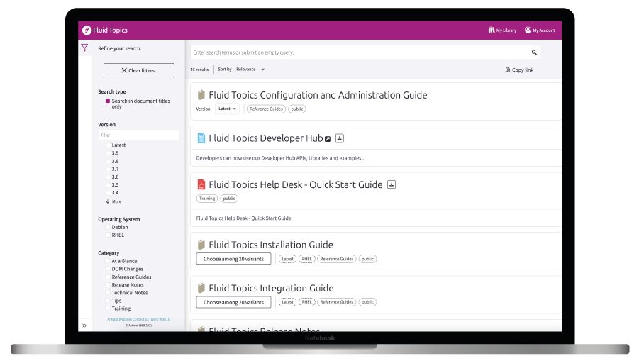Click the Fluid Topics logo icon
Image resolution: width=644 pixels, height=361 pixels.
[x=87, y=30]
